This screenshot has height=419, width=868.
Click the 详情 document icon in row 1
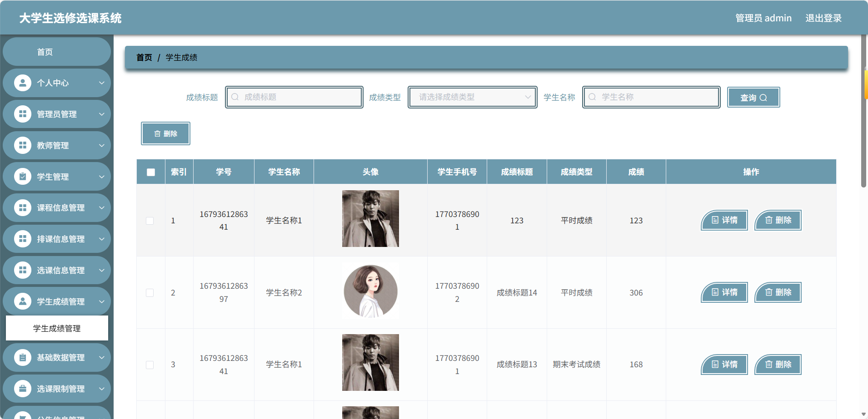coord(715,220)
